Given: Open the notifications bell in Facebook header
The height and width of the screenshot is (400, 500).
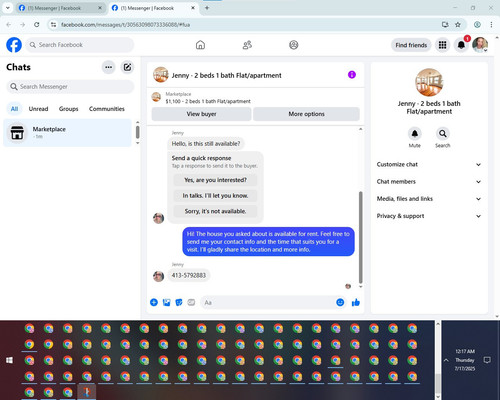Looking at the screenshot, I should [x=461, y=45].
